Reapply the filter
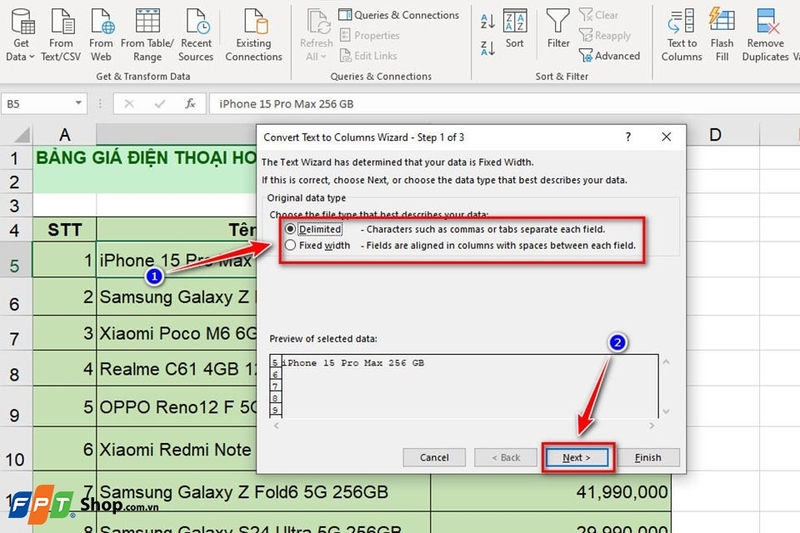This screenshot has height=533, width=800. (x=605, y=35)
